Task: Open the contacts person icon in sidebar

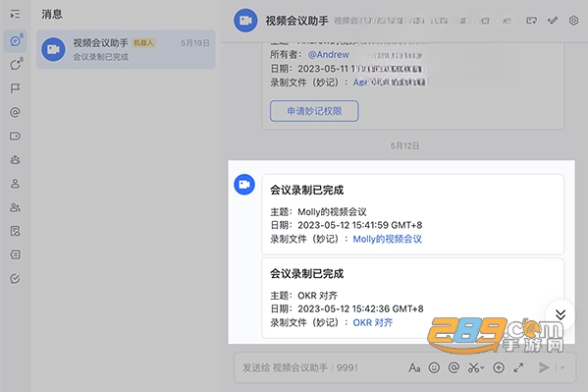Action: click(15, 184)
